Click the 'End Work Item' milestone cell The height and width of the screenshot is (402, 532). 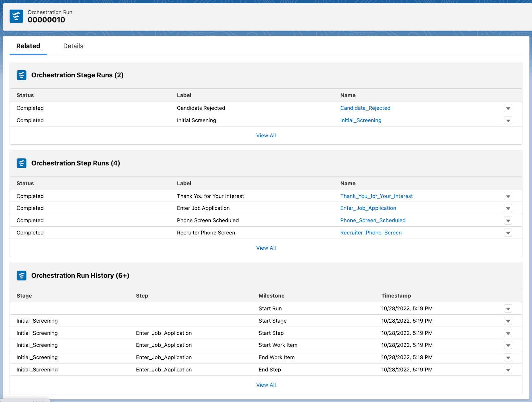click(x=277, y=357)
